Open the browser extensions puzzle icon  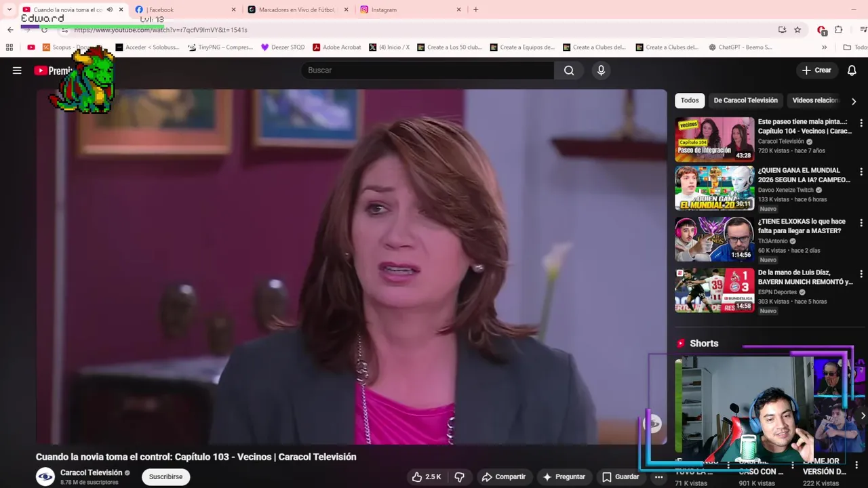(838, 30)
